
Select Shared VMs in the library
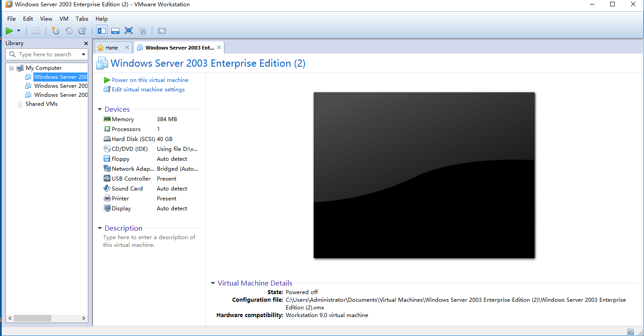tap(41, 104)
